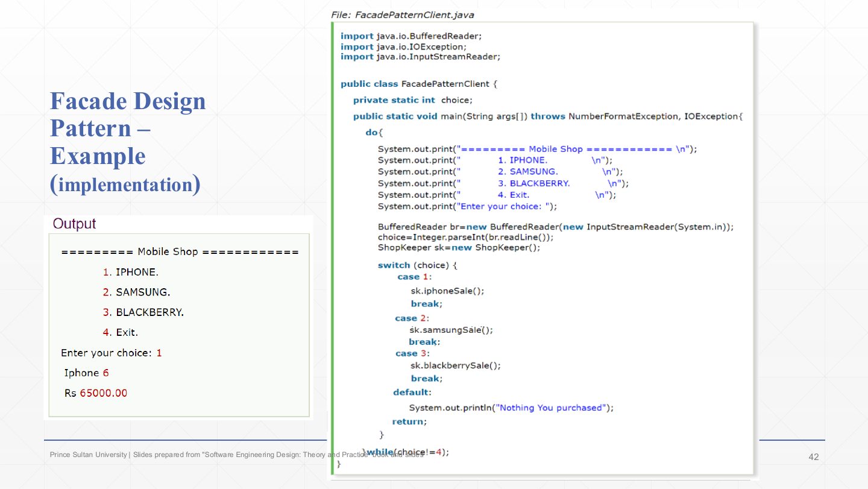Click 'case 3:' in the switch block
This screenshot has height=489, width=868.
(412, 353)
